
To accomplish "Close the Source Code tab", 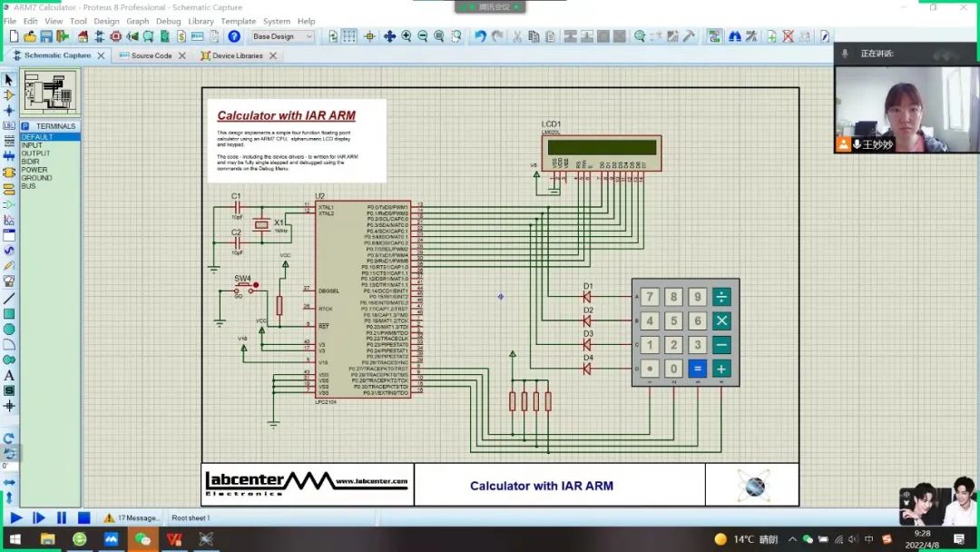I will pos(181,55).
